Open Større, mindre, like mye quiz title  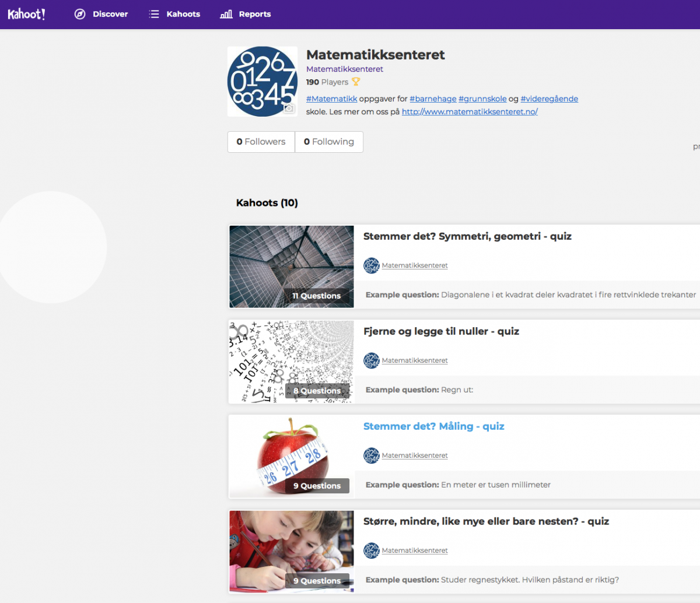click(486, 521)
